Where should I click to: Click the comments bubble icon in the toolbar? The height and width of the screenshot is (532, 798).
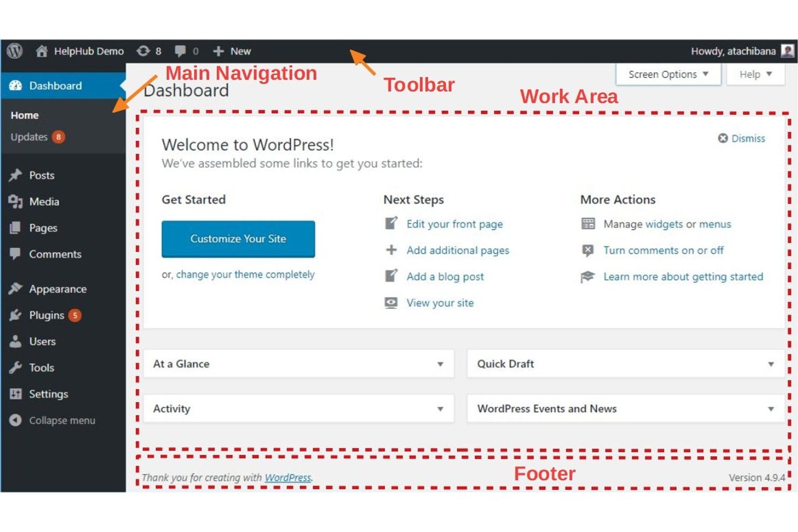pos(180,51)
